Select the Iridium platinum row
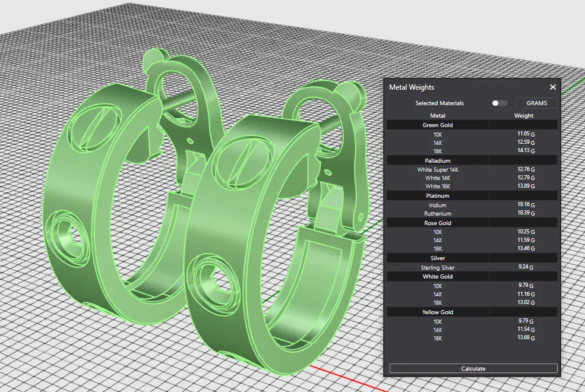 point(437,205)
